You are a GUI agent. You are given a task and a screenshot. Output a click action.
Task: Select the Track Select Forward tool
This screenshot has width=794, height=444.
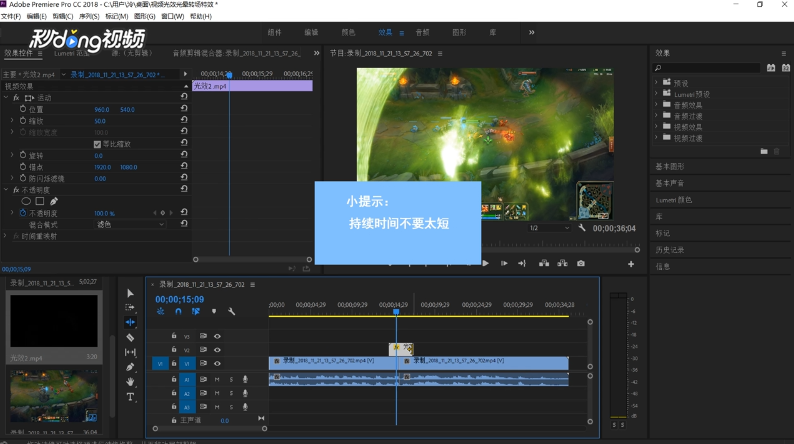click(x=130, y=307)
